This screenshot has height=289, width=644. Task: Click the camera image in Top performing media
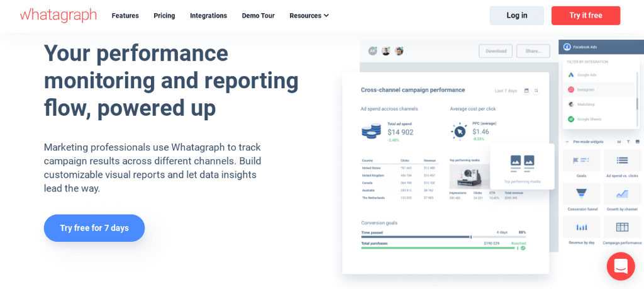pyautogui.click(x=470, y=176)
